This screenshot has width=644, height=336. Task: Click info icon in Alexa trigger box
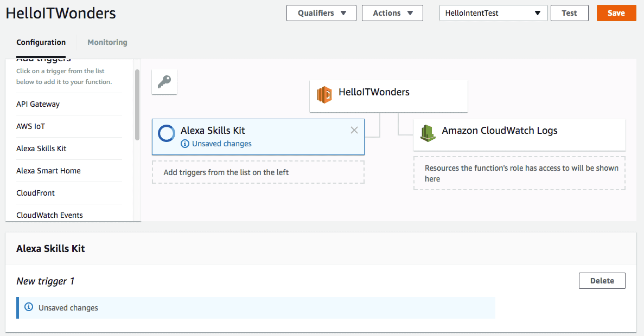click(x=185, y=144)
